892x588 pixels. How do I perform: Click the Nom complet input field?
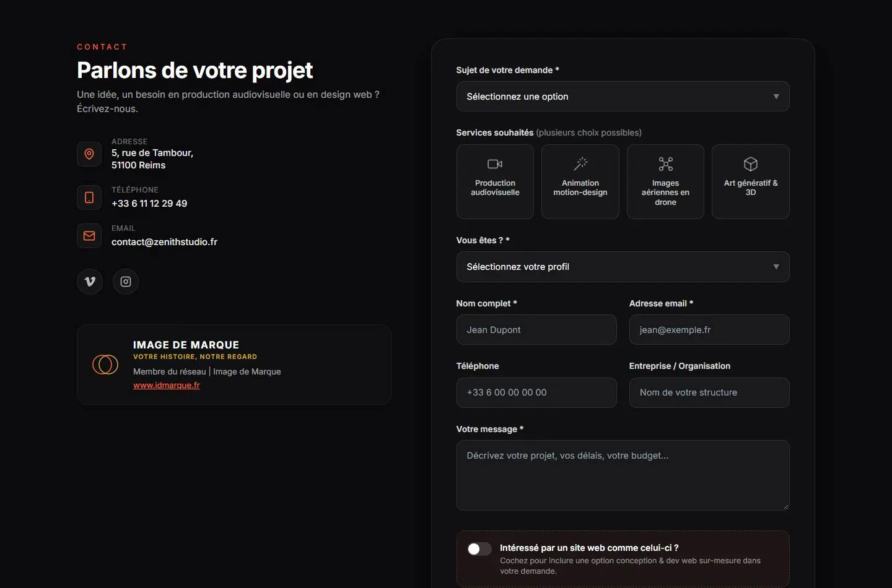click(536, 330)
